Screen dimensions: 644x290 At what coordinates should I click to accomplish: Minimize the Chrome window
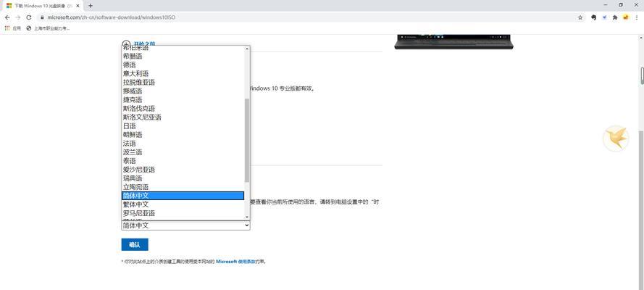(606, 5)
